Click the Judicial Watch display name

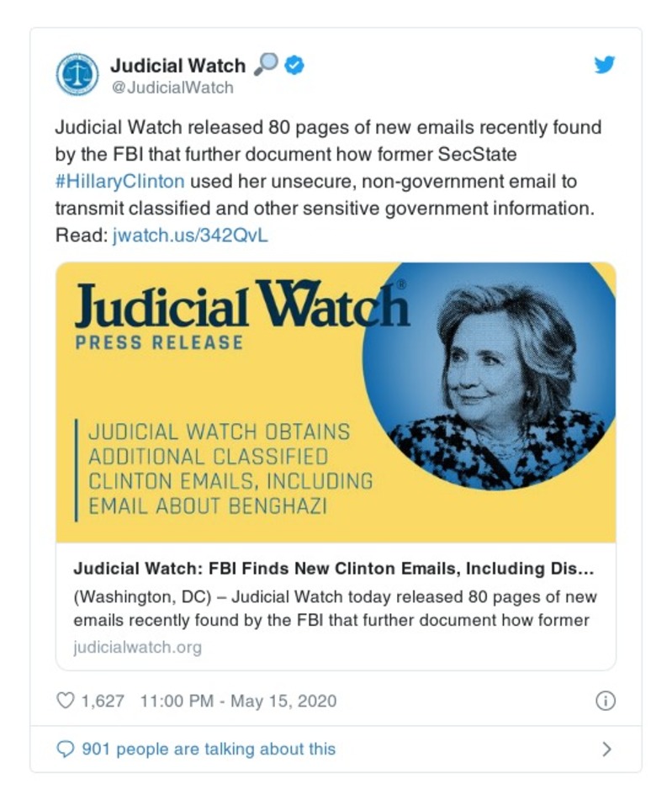[178, 66]
